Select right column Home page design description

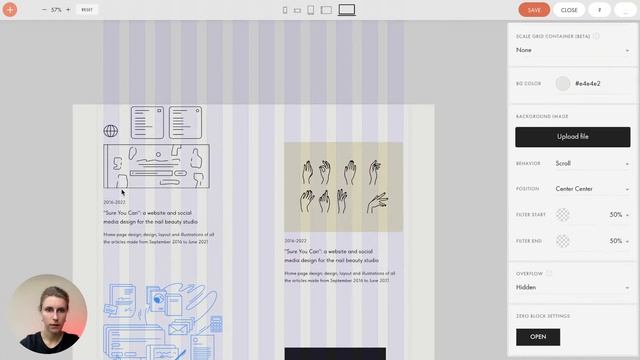coord(340,277)
